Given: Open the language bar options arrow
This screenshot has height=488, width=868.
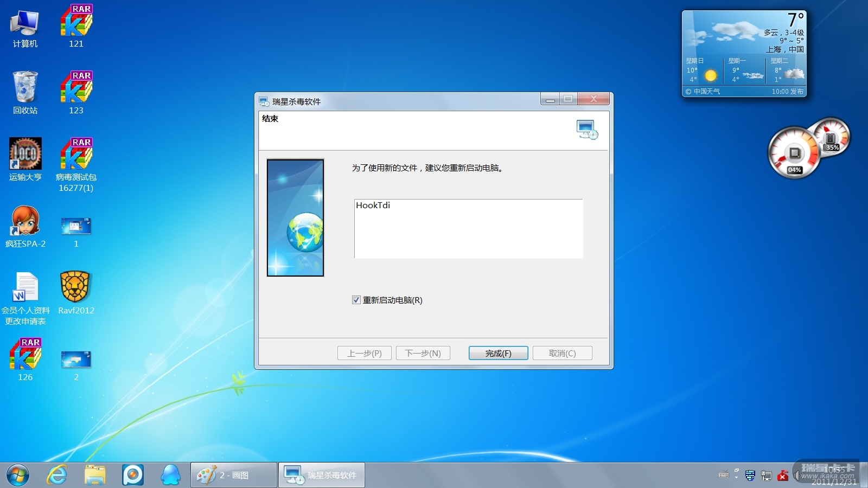Looking at the screenshot, I should pos(736,477).
